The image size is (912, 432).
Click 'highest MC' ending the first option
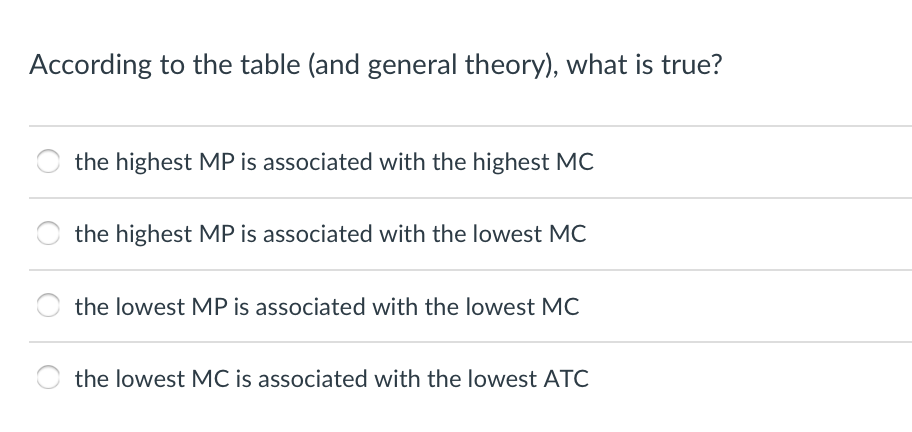click(533, 162)
